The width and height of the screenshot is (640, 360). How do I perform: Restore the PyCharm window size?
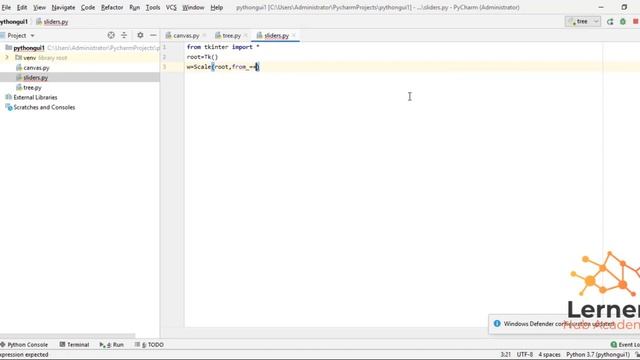(624, 7)
